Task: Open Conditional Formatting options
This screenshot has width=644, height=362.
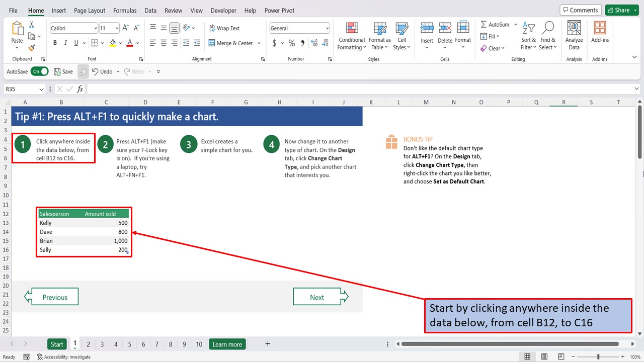Action: pyautogui.click(x=351, y=35)
